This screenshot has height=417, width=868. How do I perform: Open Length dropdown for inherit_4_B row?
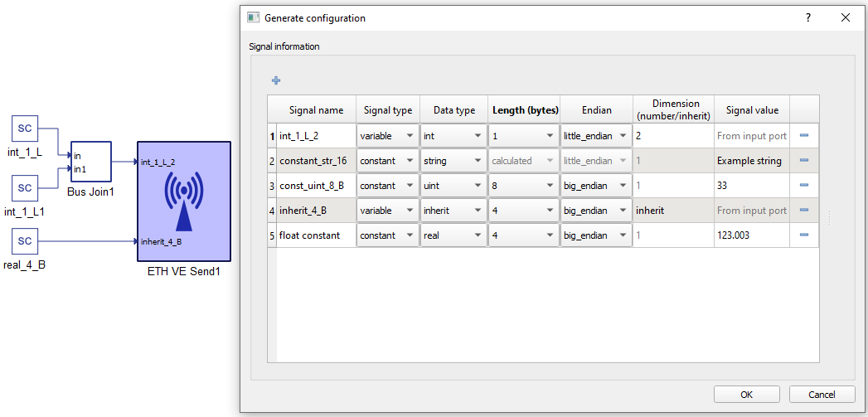click(524, 211)
